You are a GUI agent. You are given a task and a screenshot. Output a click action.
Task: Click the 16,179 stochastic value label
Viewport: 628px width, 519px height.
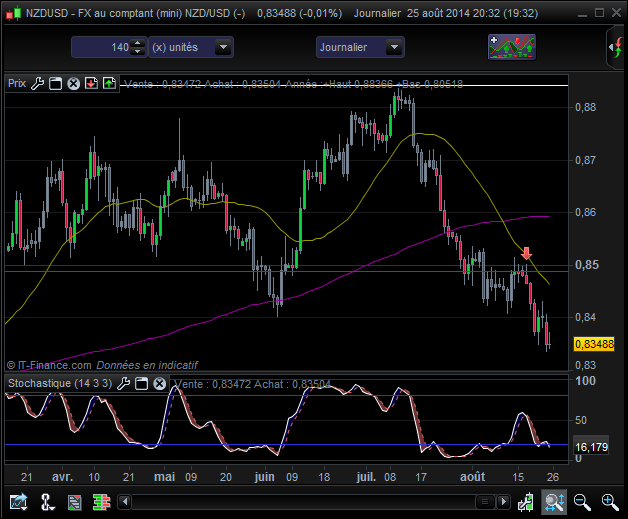[591, 447]
